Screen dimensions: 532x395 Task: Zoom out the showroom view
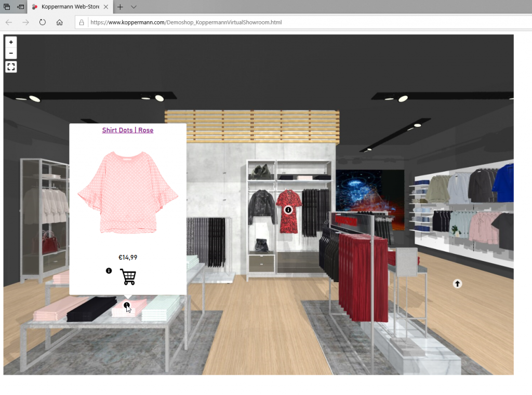click(11, 54)
